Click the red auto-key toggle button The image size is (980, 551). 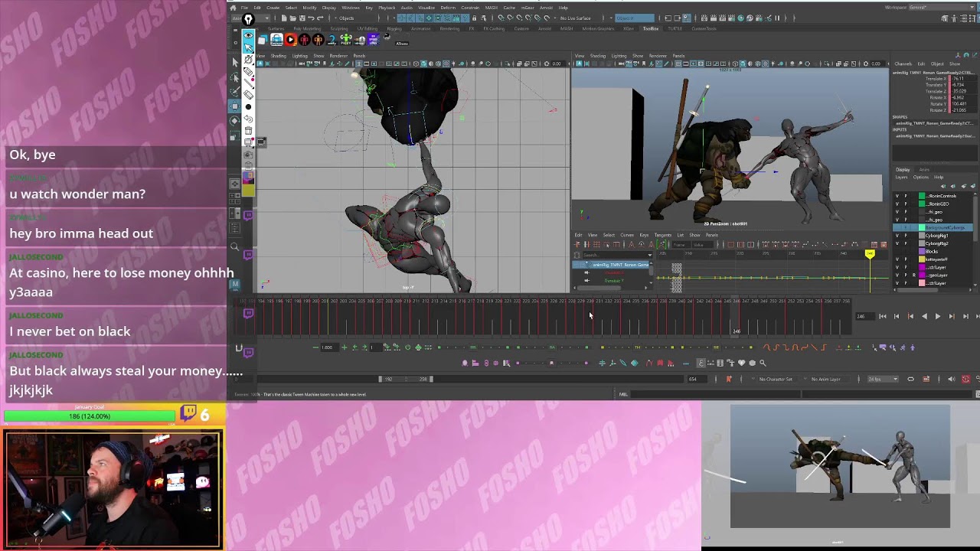point(965,379)
